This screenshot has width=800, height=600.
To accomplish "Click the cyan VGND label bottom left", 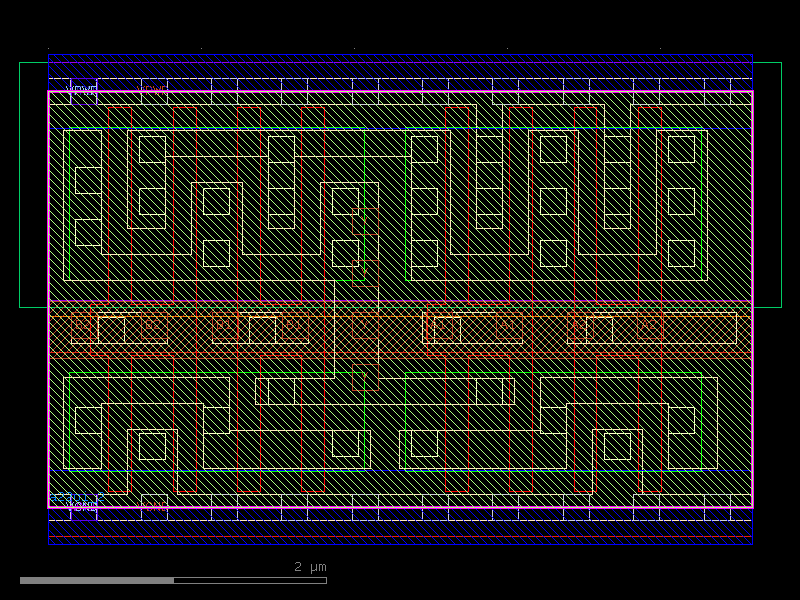I will pyautogui.click(x=80, y=506).
